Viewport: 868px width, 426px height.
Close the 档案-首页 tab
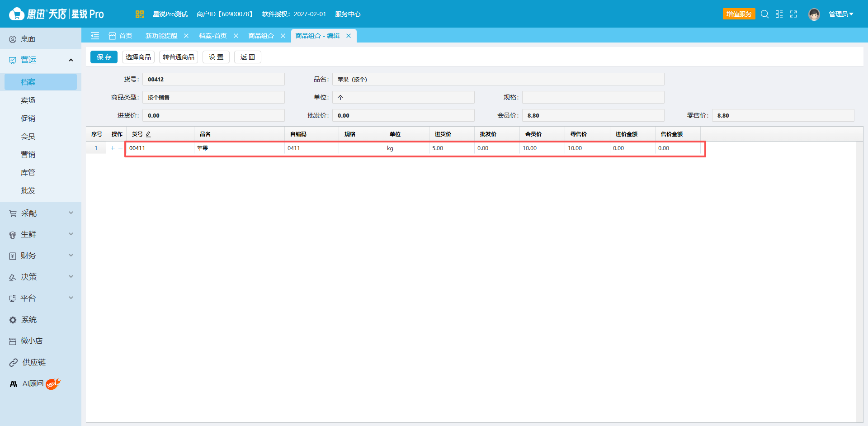click(x=236, y=36)
